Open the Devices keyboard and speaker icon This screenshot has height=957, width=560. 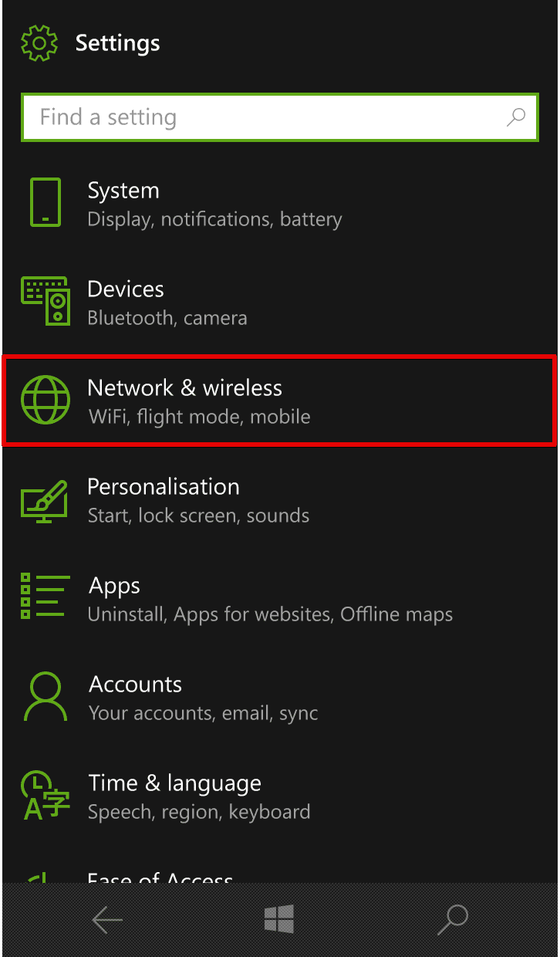click(x=46, y=301)
